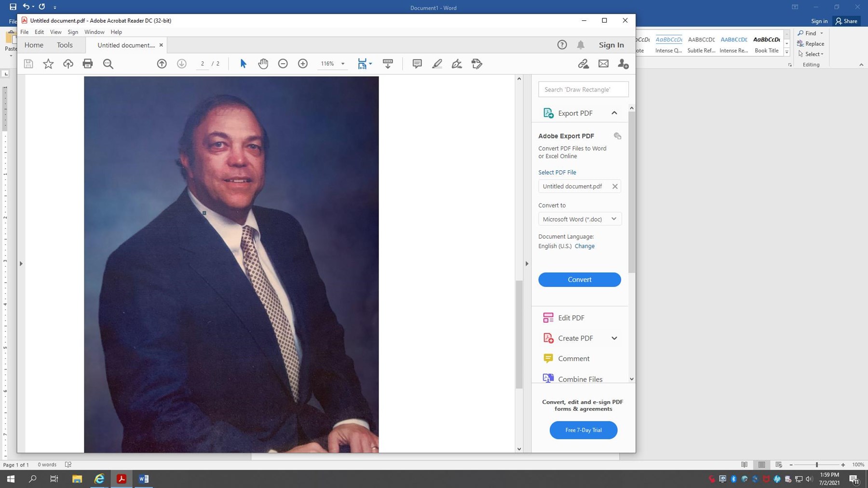
Task: Open the Edit PDF tool
Action: point(571,317)
